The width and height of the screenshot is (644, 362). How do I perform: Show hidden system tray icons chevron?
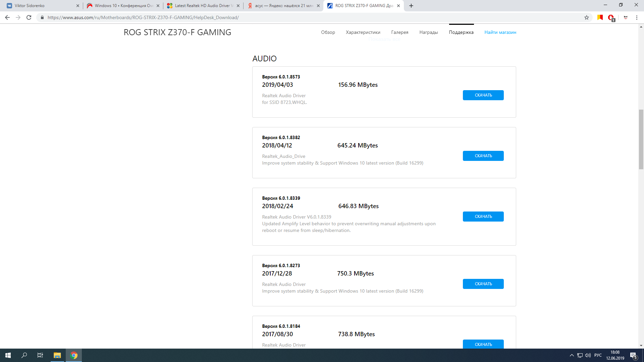click(572, 355)
